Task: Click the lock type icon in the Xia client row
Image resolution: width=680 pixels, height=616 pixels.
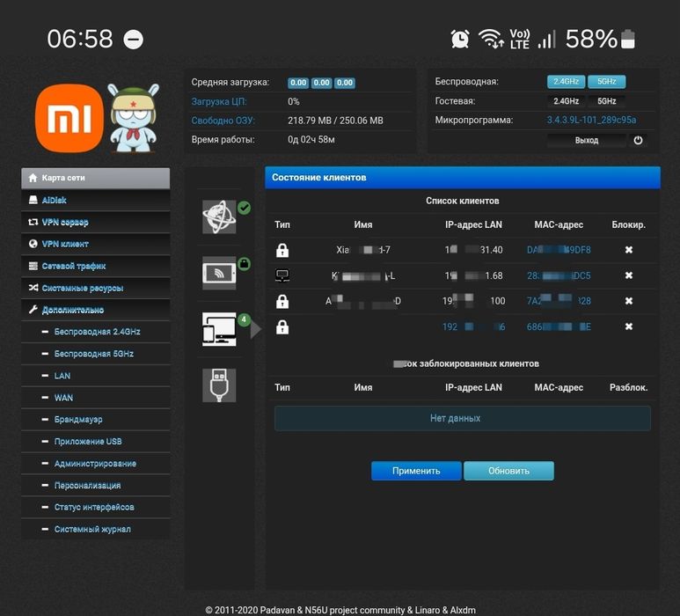Action: click(x=282, y=250)
